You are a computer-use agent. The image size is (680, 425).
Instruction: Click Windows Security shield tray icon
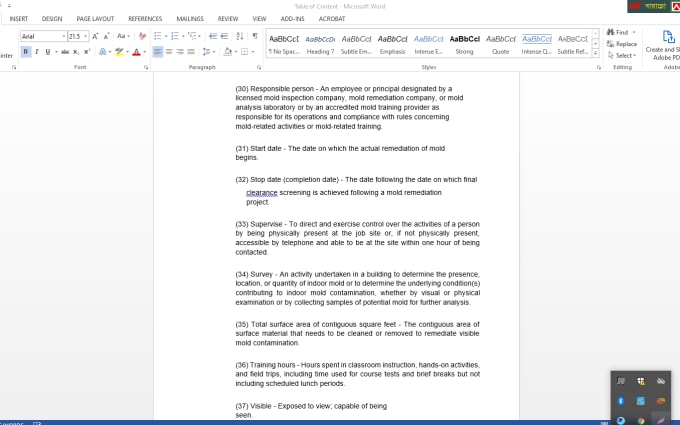tap(641, 381)
